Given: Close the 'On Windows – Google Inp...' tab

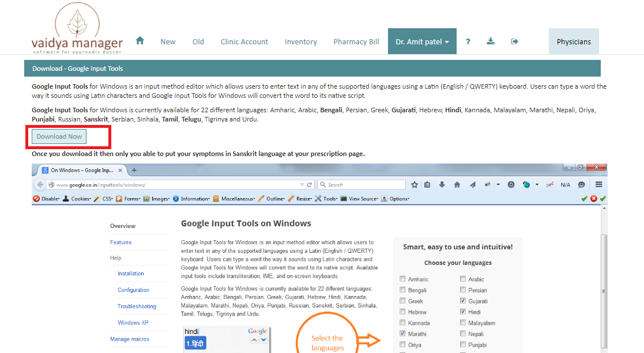Looking at the screenshot, I should [x=120, y=170].
